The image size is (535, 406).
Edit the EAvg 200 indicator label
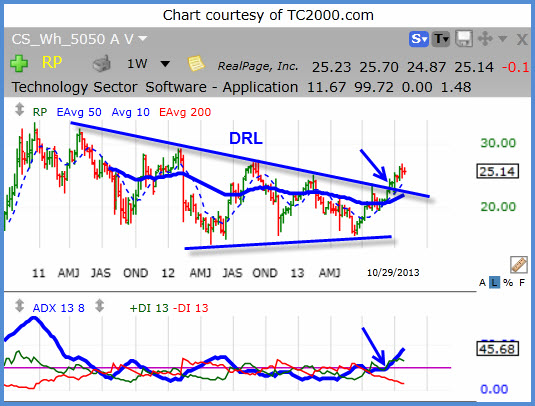pos(185,112)
